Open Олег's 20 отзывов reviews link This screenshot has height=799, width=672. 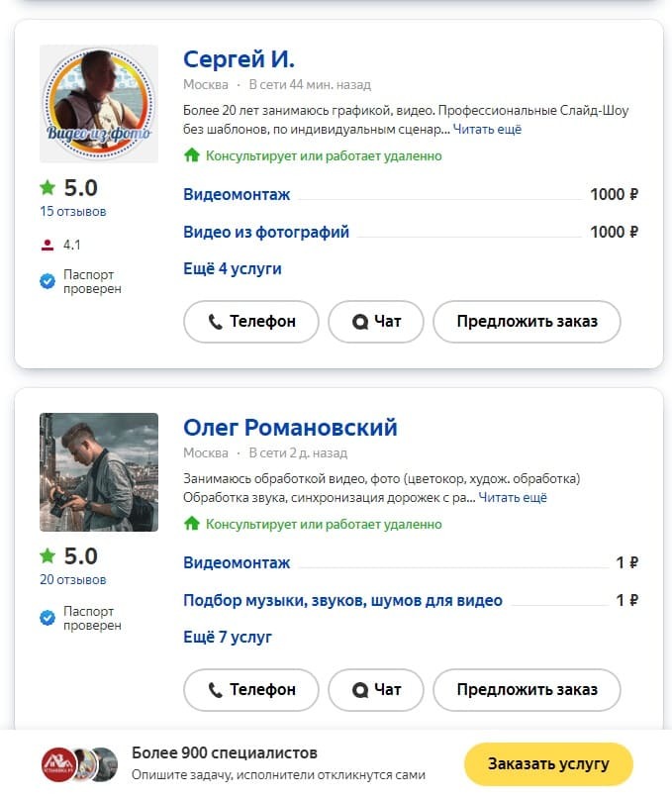tap(73, 579)
